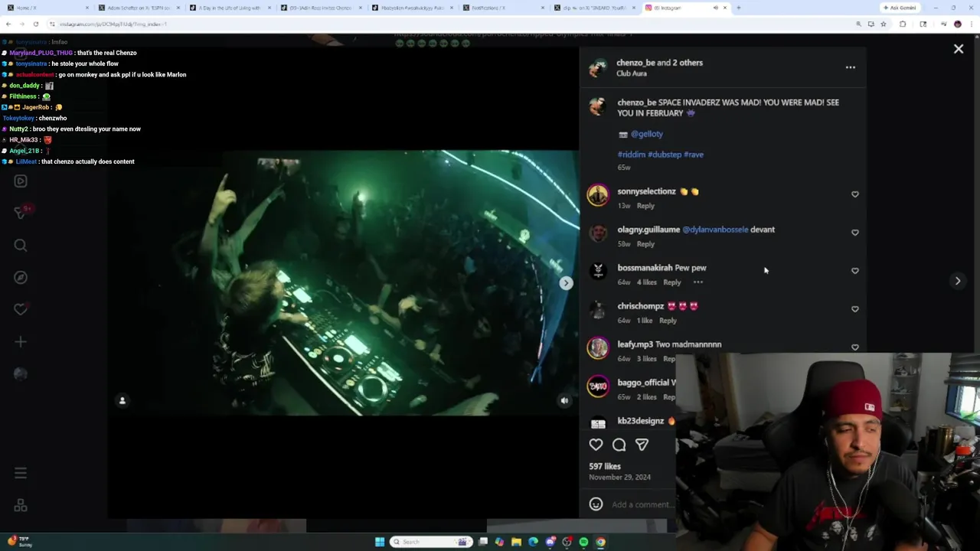View the 597 likes list

[x=605, y=466]
